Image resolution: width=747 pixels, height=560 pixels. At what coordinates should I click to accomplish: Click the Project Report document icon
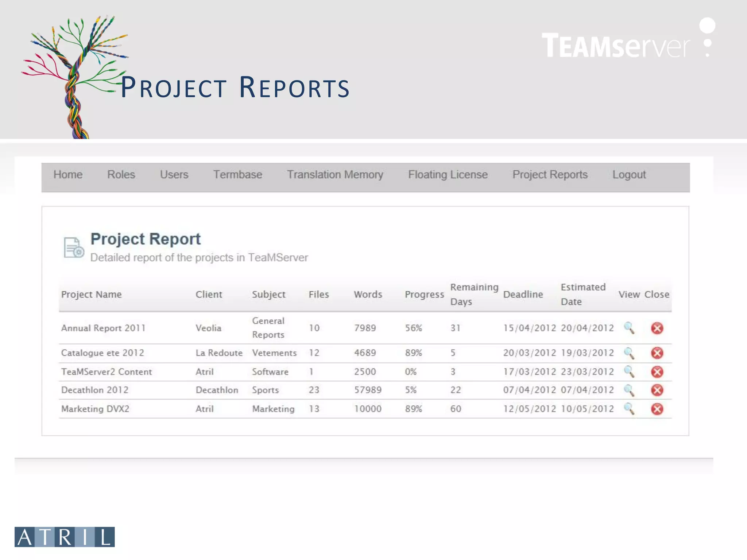pyautogui.click(x=74, y=248)
